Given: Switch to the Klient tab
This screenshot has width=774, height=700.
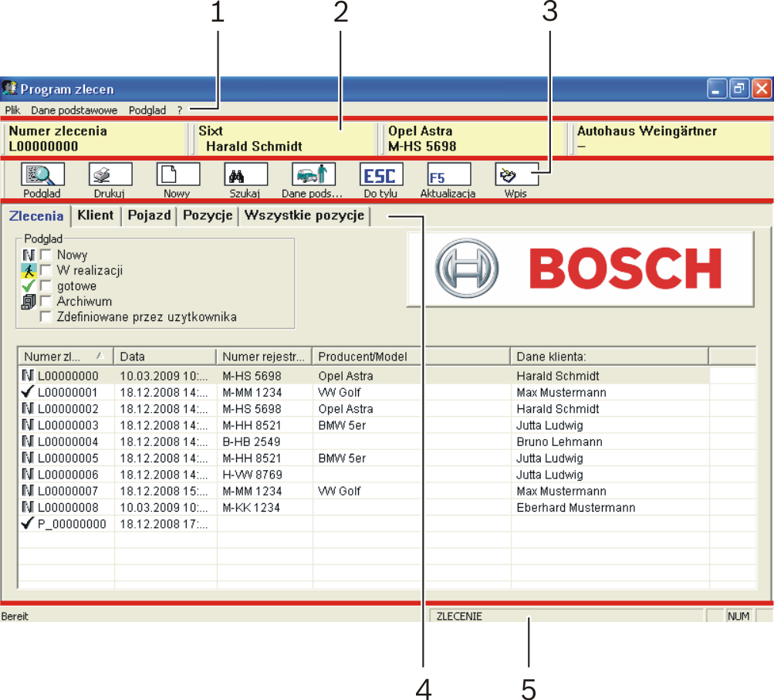Looking at the screenshot, I should click(95, 215).
